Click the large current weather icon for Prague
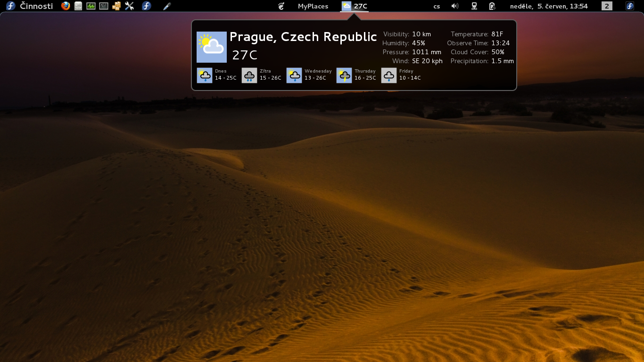The image size is (644, 362). coord(212,47)
